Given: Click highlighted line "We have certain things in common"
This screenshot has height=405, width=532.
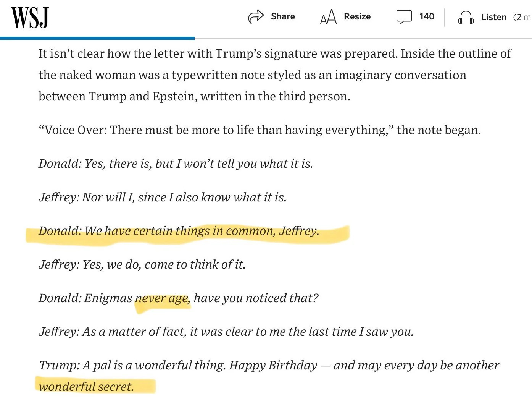Looking at the screenshot, I should [179, 231].
